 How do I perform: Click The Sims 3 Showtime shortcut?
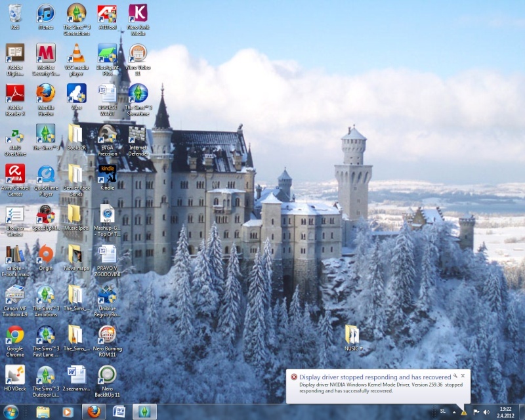point(138,100)
